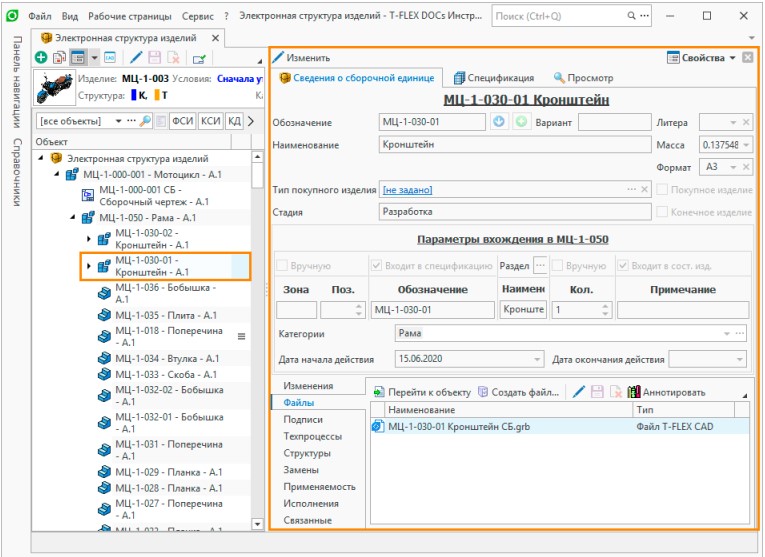Expand the МЦ-1-030-02 Кронштейн tree node
This screenshot has width=765, height=557.
pyautogui.click(x=89, y=238)
